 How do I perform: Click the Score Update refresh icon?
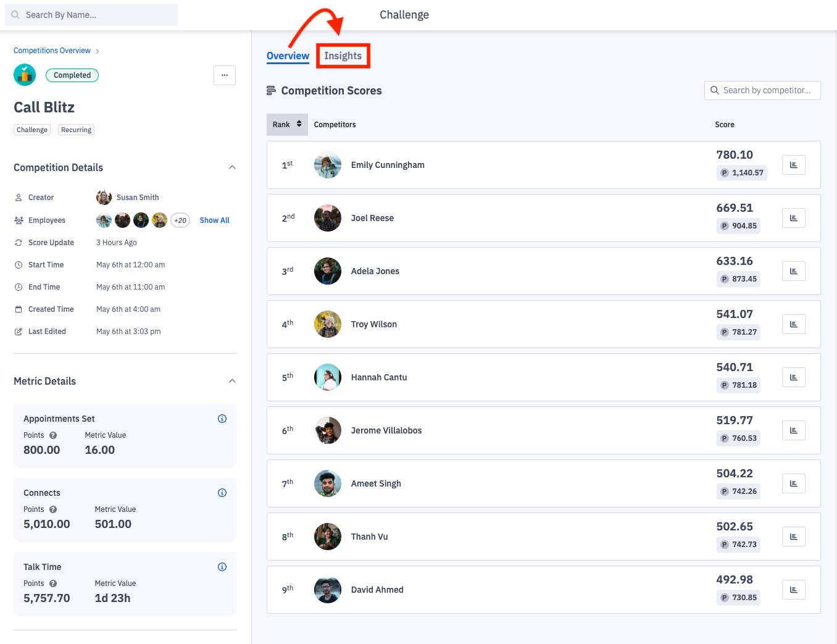(x=19, y=243)
